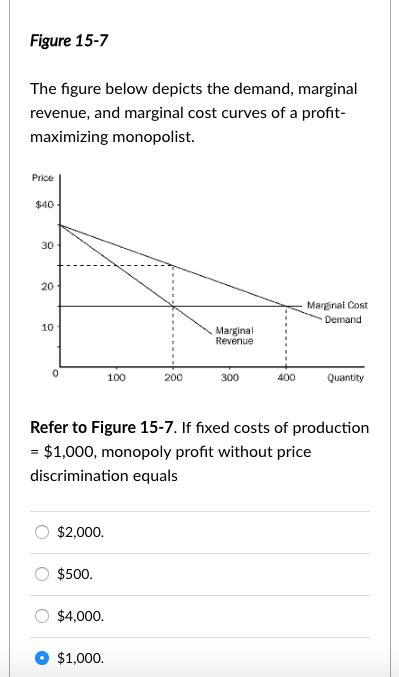Click the $4,000. answer label text

point(81,616)
